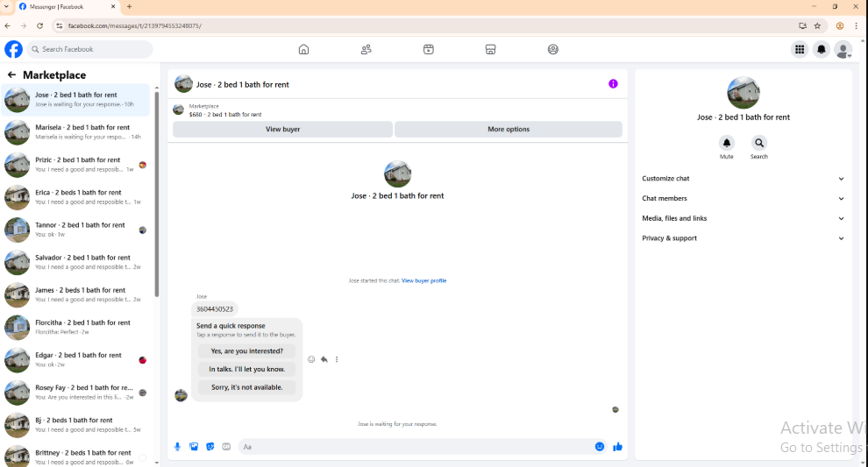The image size is (868, 467).
Task: Choose a GIF icon
Action: coord(226,447)
